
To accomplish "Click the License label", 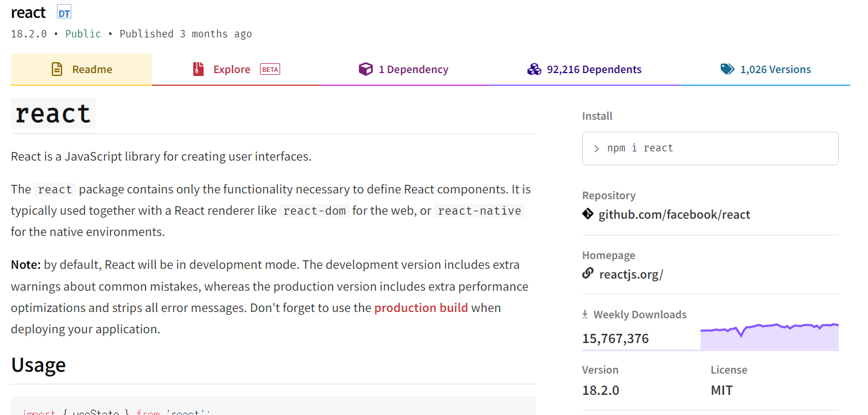I will 729,370.
